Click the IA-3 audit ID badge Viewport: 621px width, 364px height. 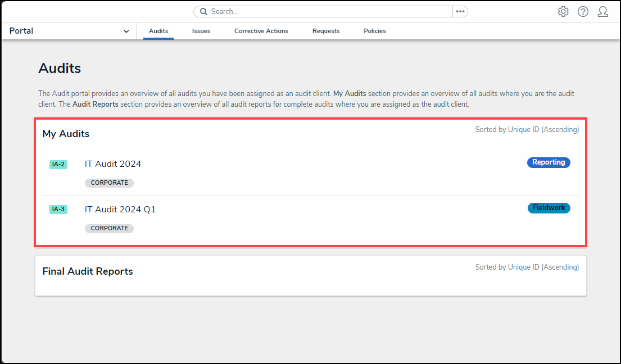[58, 210]
